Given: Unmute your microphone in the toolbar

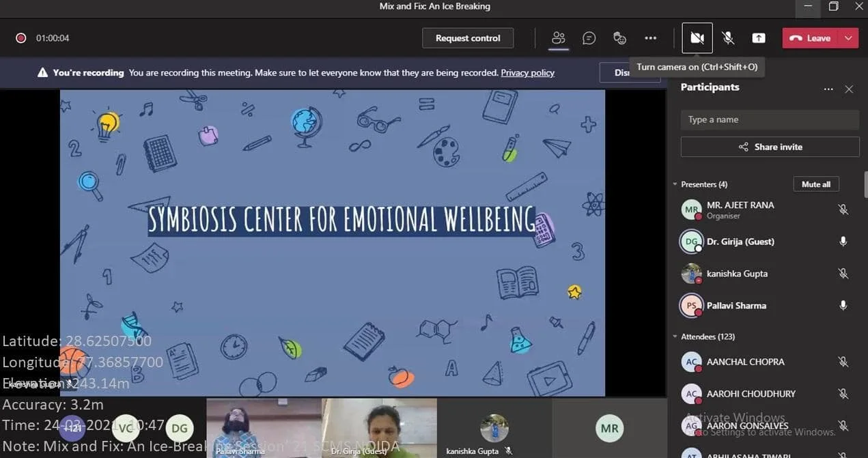Looking at the screenshot, I should (729, 38).
